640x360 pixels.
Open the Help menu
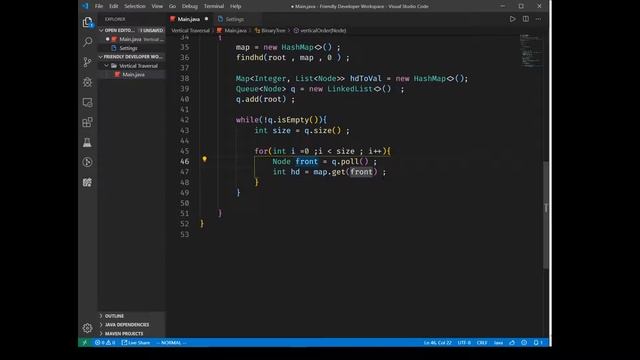coord(236,6)
